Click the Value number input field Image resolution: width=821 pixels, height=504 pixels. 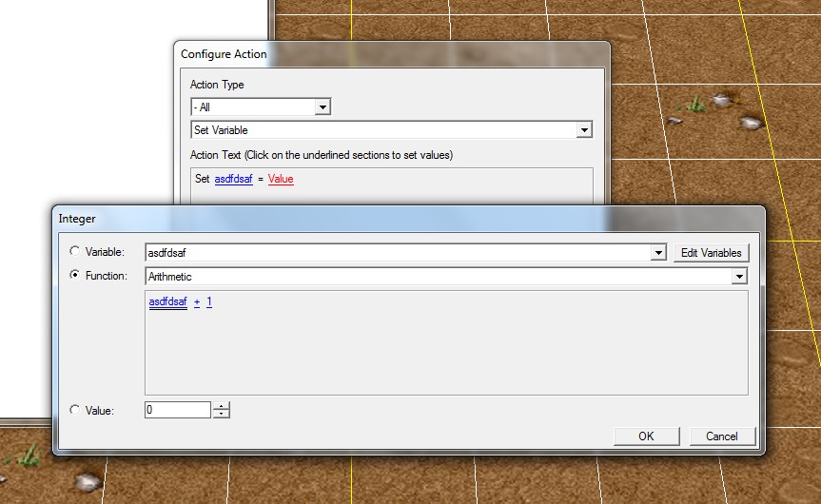click(x=178, y=410)
